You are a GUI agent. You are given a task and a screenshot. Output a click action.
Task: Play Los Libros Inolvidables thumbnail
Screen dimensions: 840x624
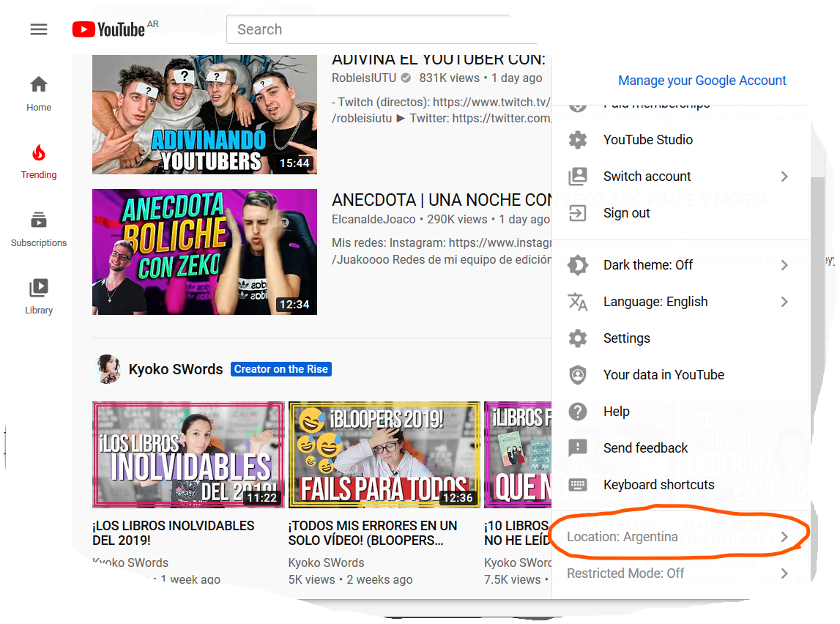point(188,455)
